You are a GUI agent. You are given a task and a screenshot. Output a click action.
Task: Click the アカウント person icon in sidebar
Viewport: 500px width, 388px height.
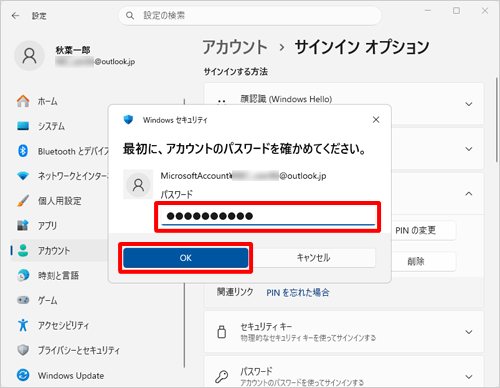tap(23, 250)
